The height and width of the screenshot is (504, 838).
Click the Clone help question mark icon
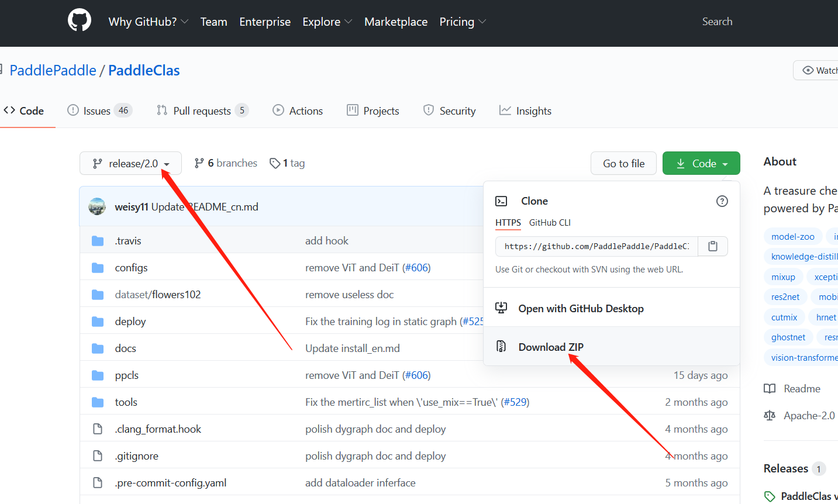(722, 201)
